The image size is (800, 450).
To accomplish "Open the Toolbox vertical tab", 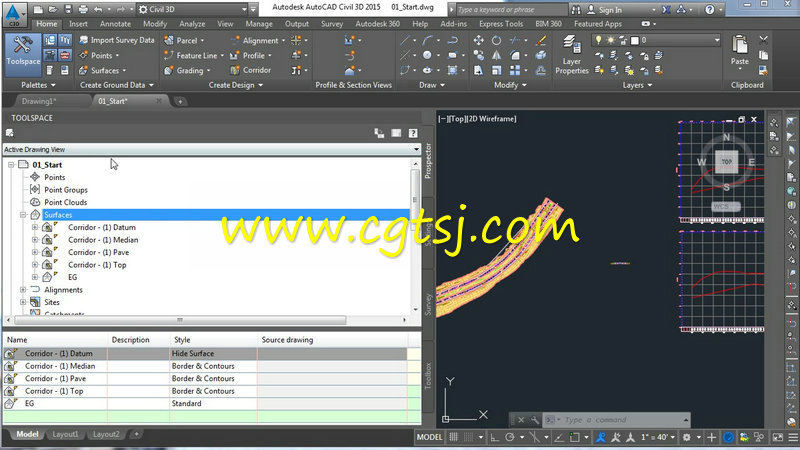I will tap(428, 376).
